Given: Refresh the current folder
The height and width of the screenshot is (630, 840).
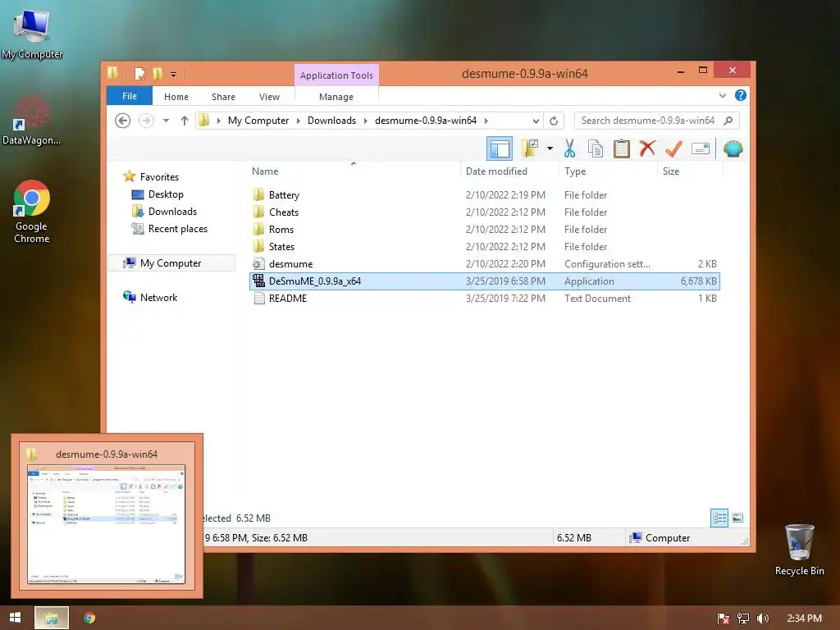Looking at the screenshot, I should coord(554,121).
